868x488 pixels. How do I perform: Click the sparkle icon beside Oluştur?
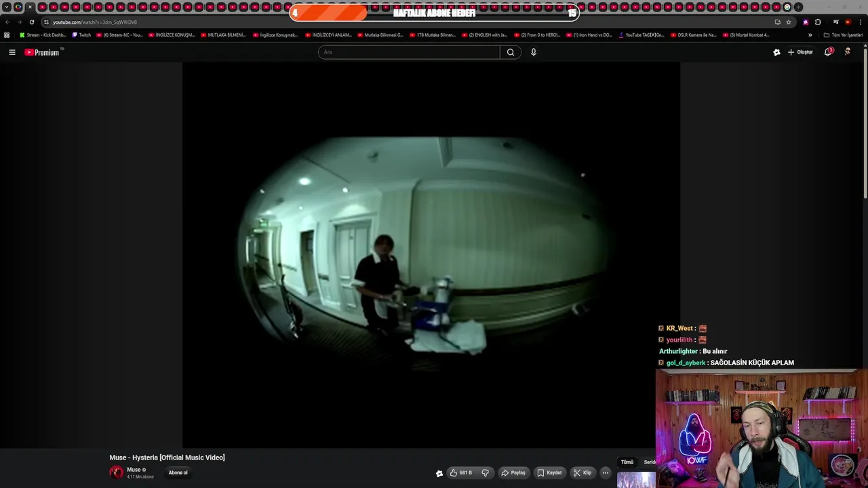[x=776, y=52]
